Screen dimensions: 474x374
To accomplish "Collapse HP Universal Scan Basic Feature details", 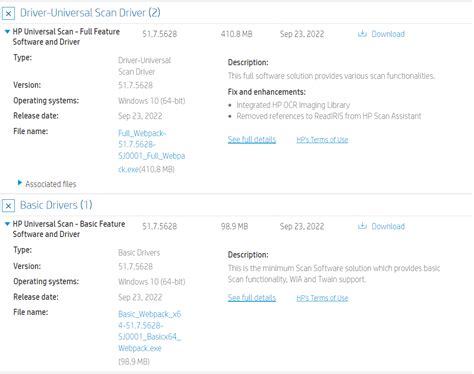I will point(7,224).
